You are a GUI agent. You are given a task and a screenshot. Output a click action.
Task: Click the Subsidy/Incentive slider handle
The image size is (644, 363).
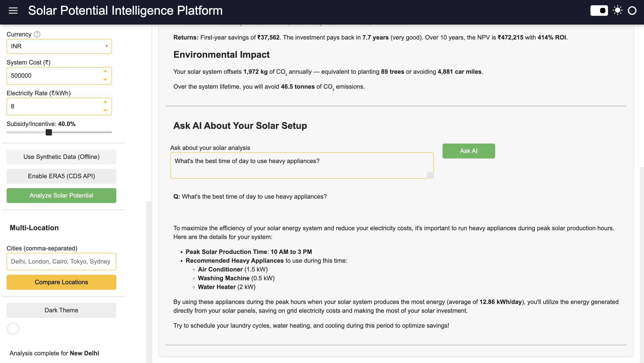click(x=49, y=132)
